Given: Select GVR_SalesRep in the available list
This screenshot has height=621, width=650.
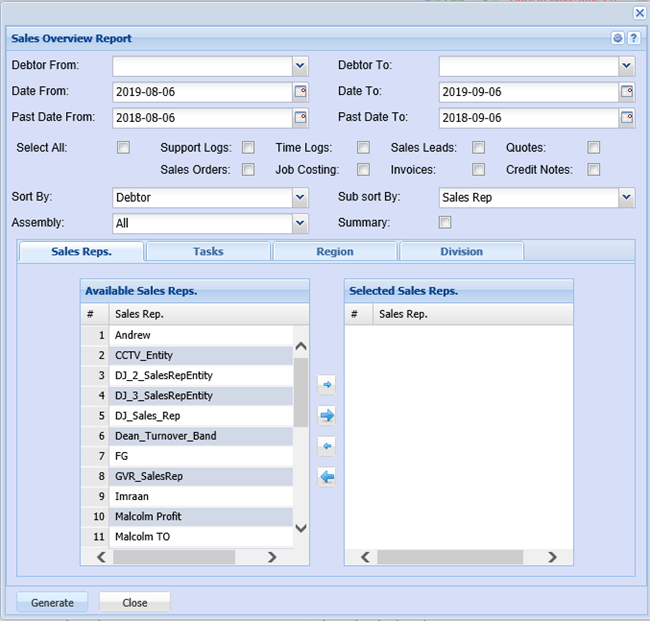Looking at the screenshot, I should click(149, 477).
